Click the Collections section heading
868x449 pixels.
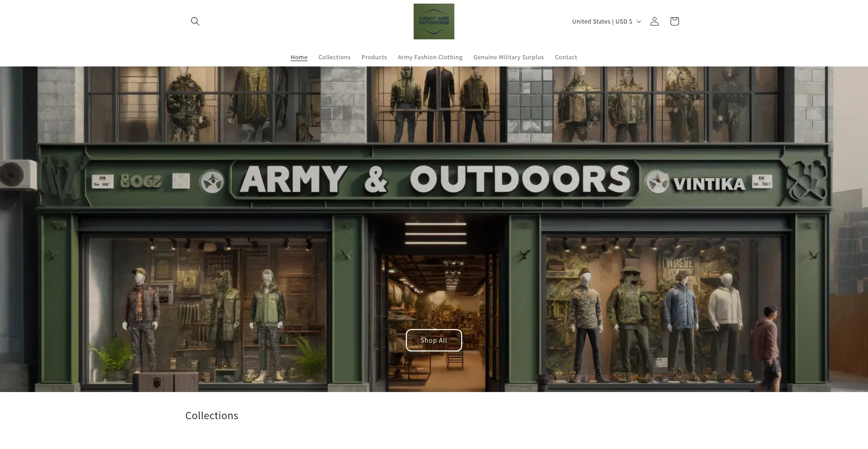[x=212, y=416]
